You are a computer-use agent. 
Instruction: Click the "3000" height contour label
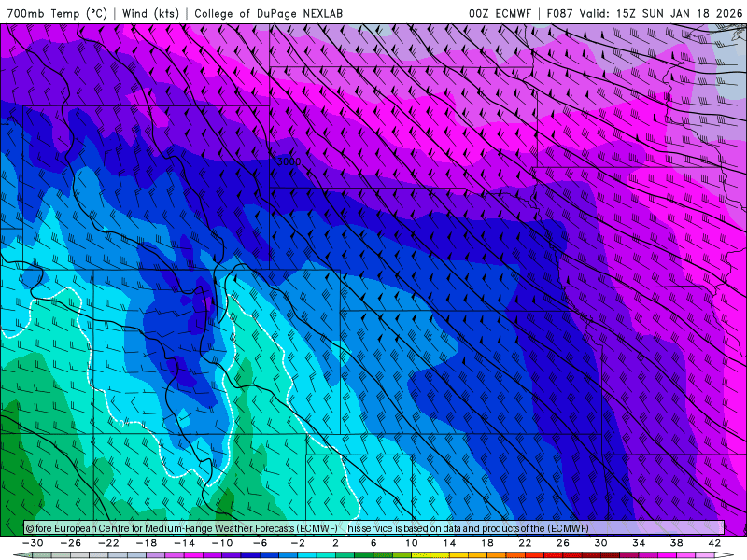tap(289, 161)
